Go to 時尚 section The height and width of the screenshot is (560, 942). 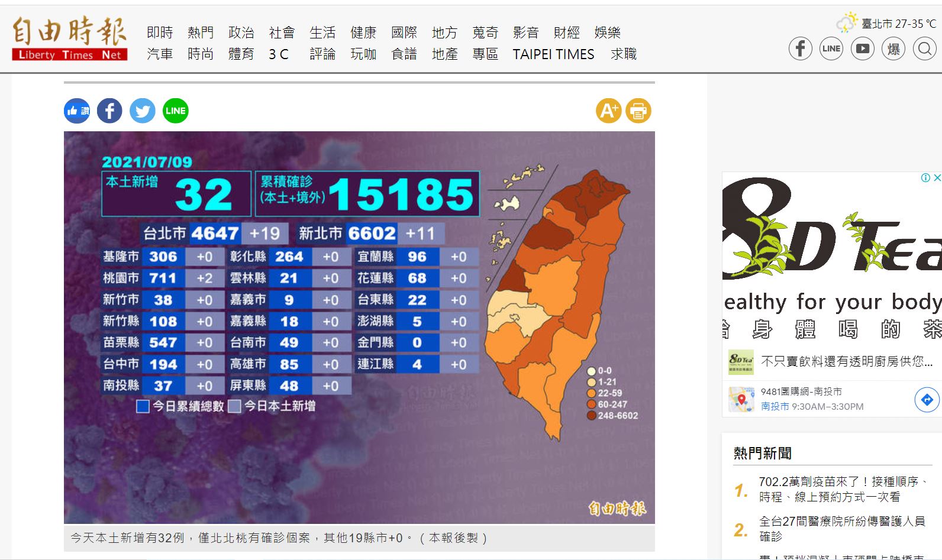click(201, 54)
